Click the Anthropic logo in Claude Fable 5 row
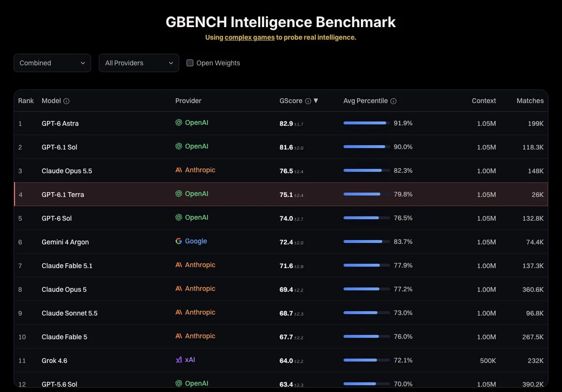The width and height of the screenshot is (562, 392). click(x=178, y=336)
